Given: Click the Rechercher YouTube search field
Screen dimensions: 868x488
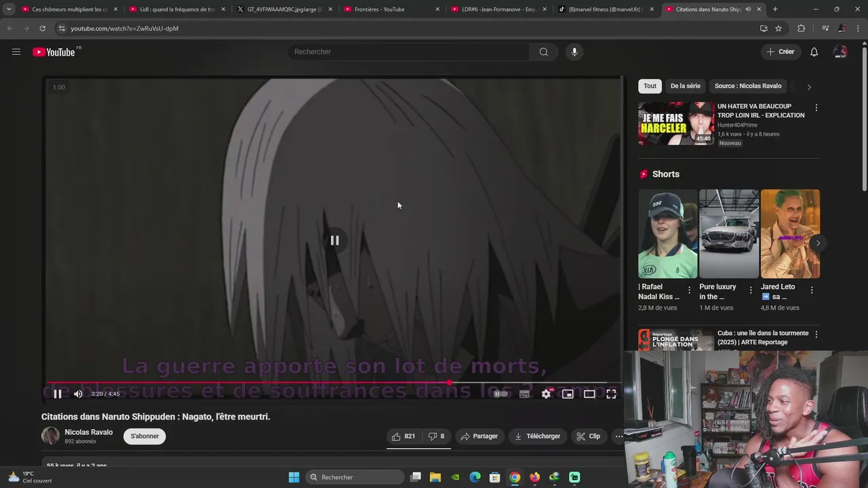Looking at the screenshot, I should 409,52.
